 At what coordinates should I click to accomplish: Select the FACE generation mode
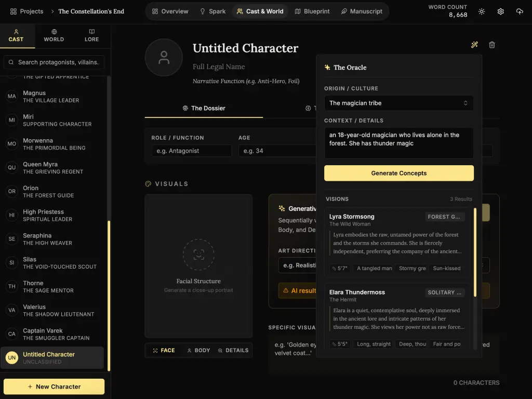[163, 350]
